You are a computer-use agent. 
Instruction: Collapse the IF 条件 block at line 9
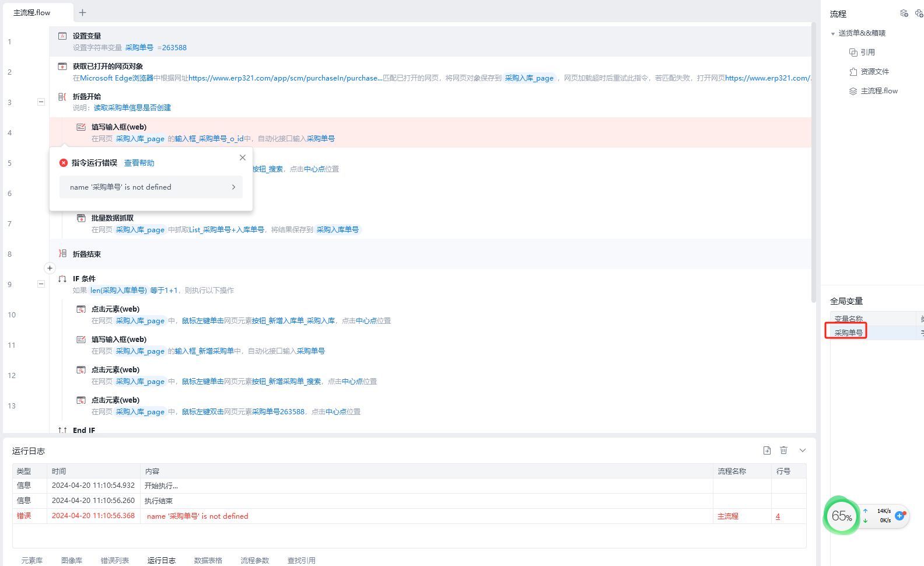(41, 284)
